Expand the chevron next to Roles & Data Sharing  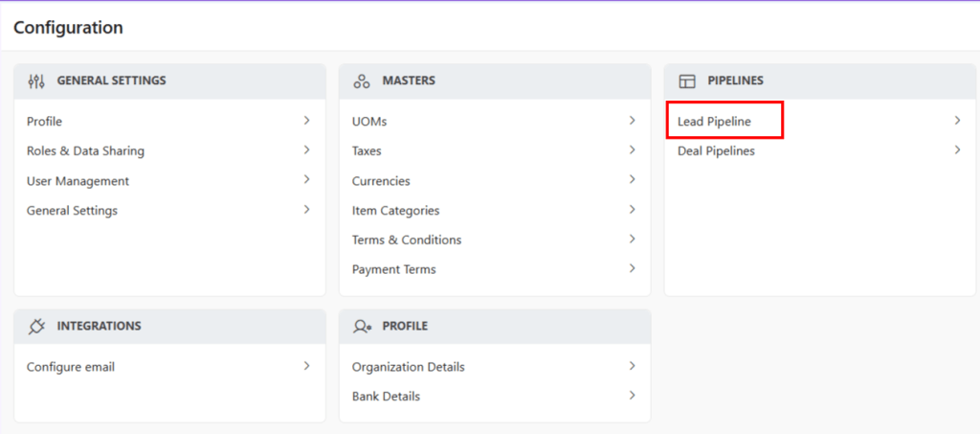(x=306, y=150)
